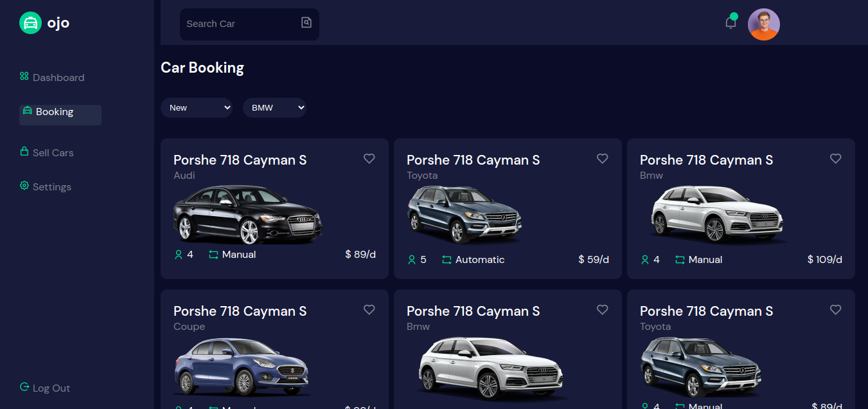The height and width of the screenshot is (409, 868).
Task: Click the Bmw label on the $109/d card
Action: point(651,176)
